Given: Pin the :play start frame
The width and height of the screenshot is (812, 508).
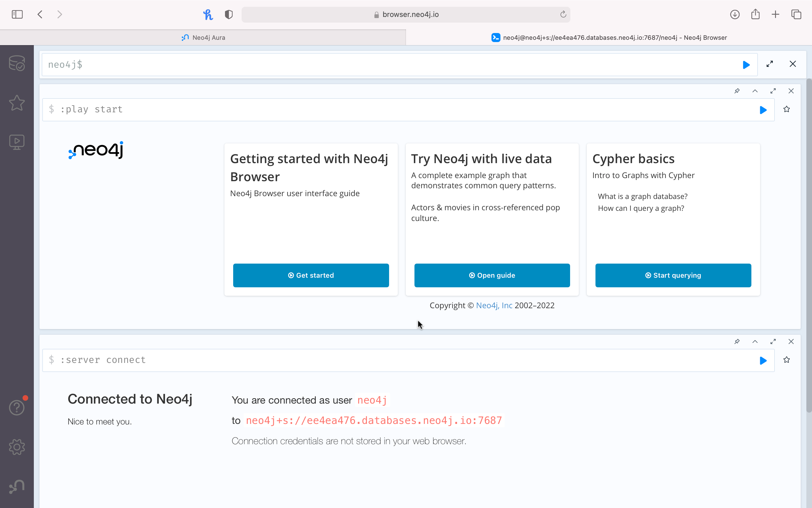Looking at the screenshot, I should [x=737, y=91].
